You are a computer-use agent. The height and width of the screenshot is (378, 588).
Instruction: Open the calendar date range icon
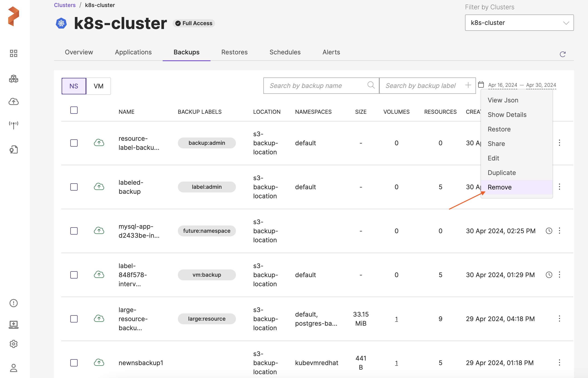pos(481,85)
